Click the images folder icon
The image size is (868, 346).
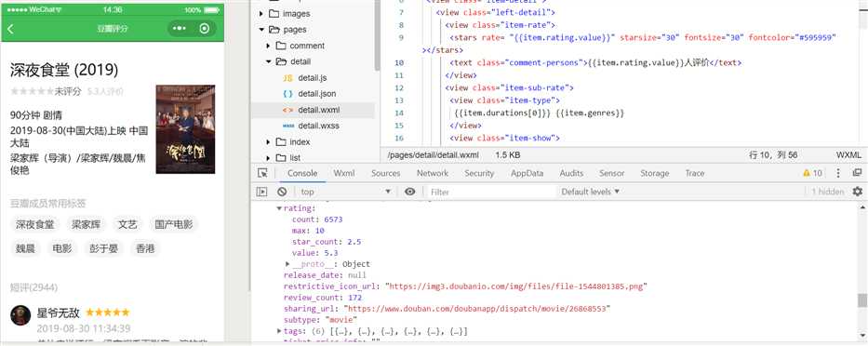point(274,13)
